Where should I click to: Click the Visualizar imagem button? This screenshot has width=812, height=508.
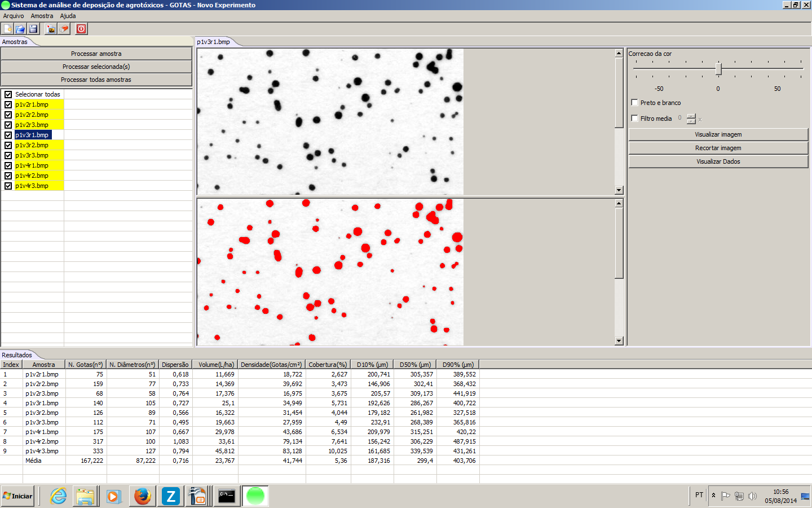coord(718,134)
